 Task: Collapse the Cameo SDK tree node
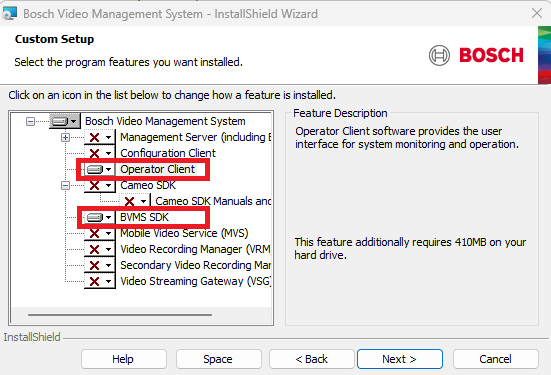65,186
